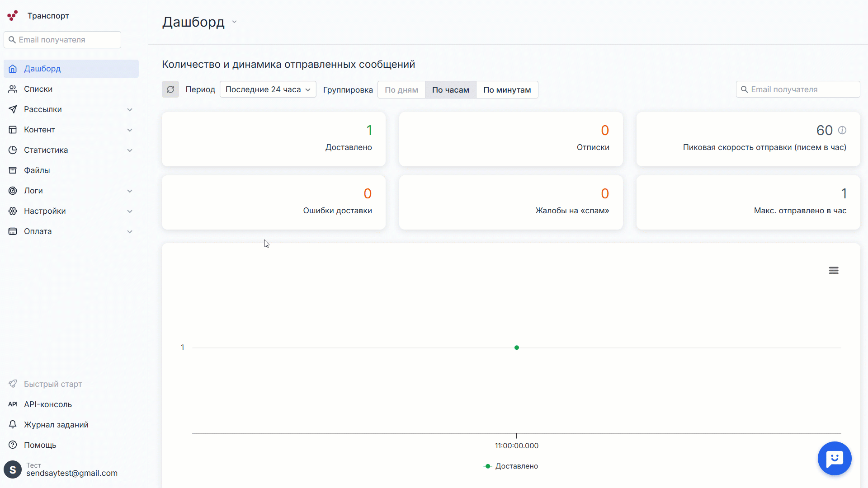Select grouping По минутам
Image resolution: width=868 pixels, height=488 pixels.
click(507, 90)
